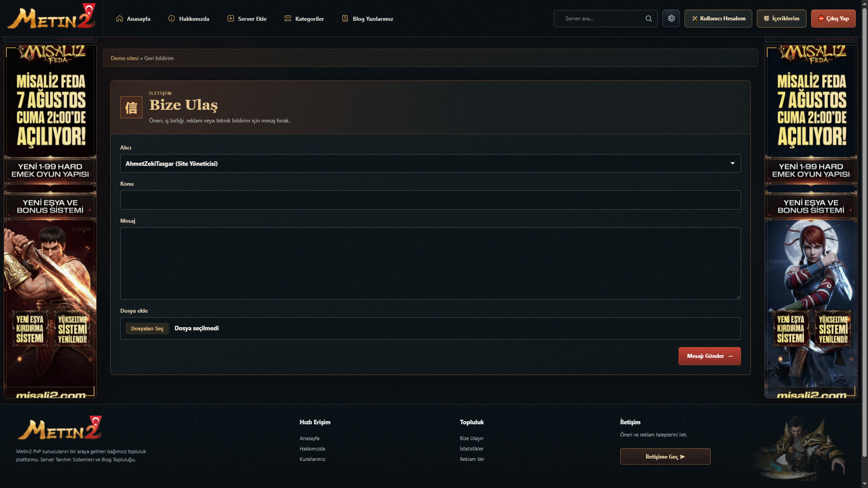Open the left Misali2 Feda ad banner
The width and height of the screenshot is (868, 488).
(x=50, y=221)
